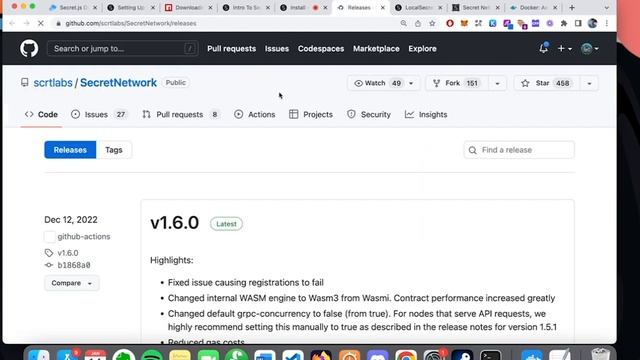This screenshot has width=640, height=360.
Task: Open the notifications bell
Action: pyautogui.click(x=543, y=48)
